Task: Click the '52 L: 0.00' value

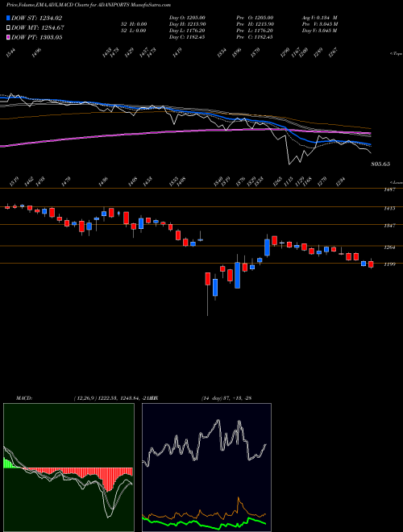Action: [x=133, y=31]
